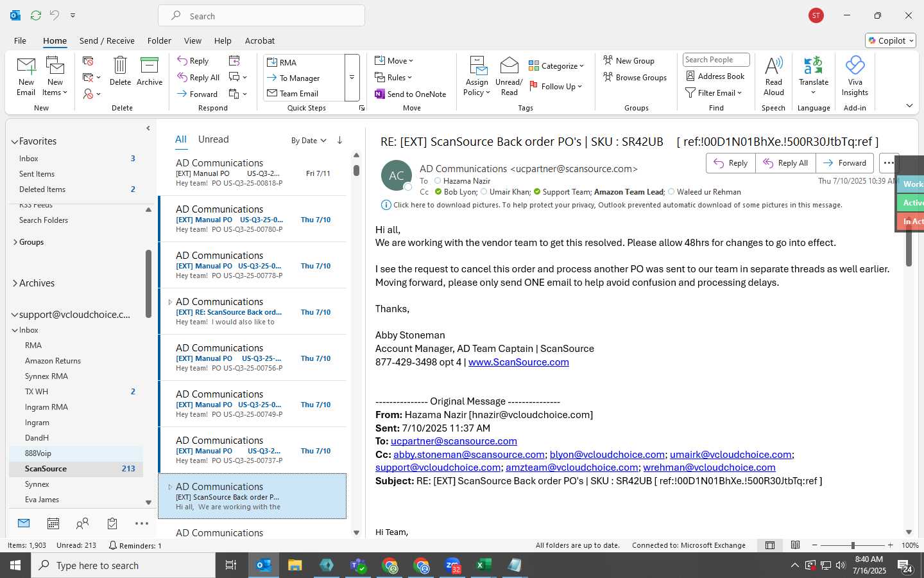
Task: Click the Undo arrow in title bar
Action: tap(55, 15)
